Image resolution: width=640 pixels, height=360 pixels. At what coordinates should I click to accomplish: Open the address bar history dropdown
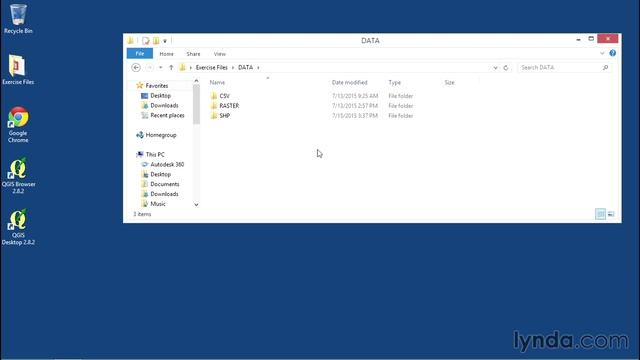[495, 68]
